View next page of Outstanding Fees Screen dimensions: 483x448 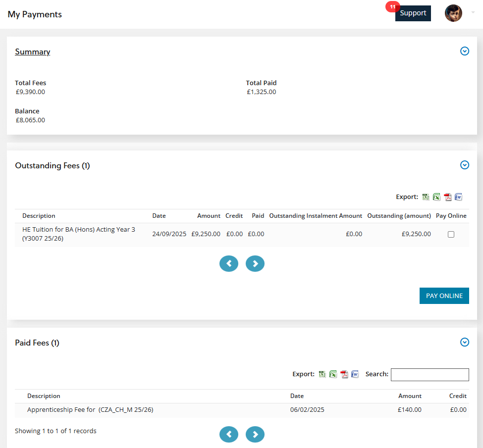coord(255,263)
